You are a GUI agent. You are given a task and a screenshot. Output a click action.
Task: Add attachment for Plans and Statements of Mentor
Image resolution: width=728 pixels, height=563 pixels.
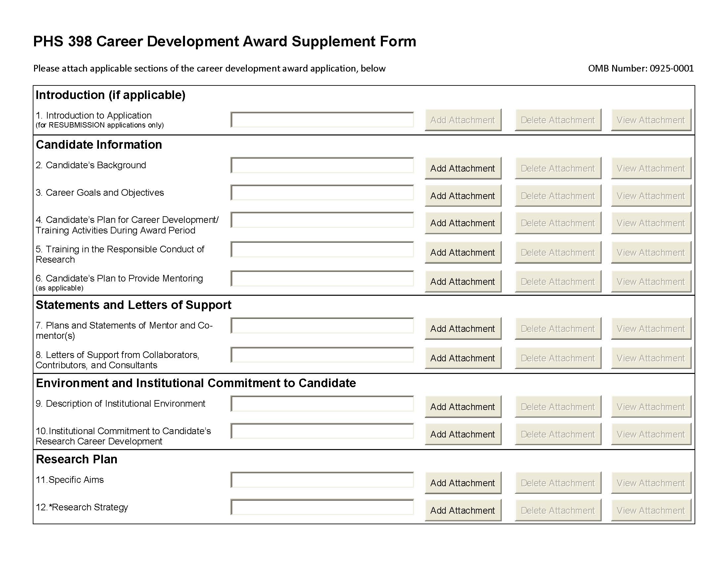pos(463,328)
